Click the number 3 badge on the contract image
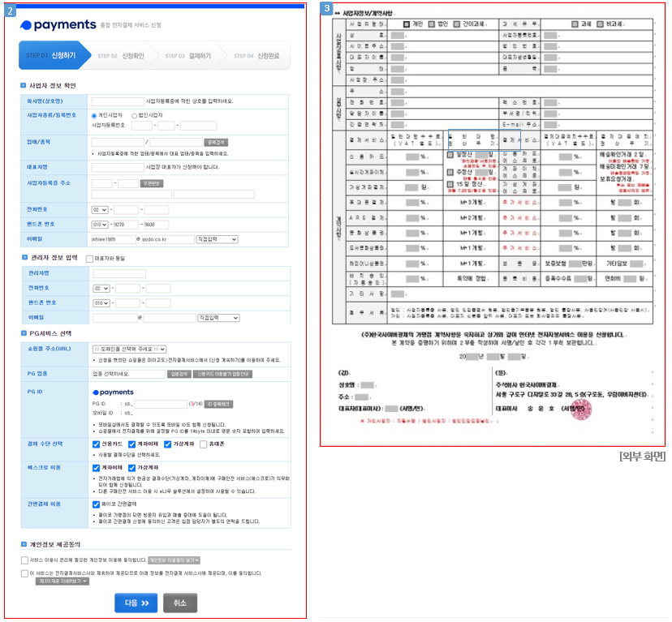This screenshot has width=672, height=622. (x=326, y=8)
